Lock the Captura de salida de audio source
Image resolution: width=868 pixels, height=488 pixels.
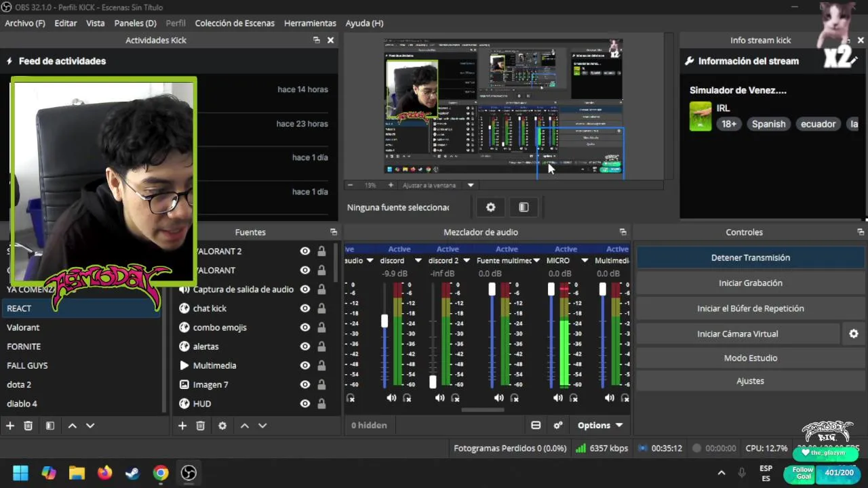tap(321, 289)
